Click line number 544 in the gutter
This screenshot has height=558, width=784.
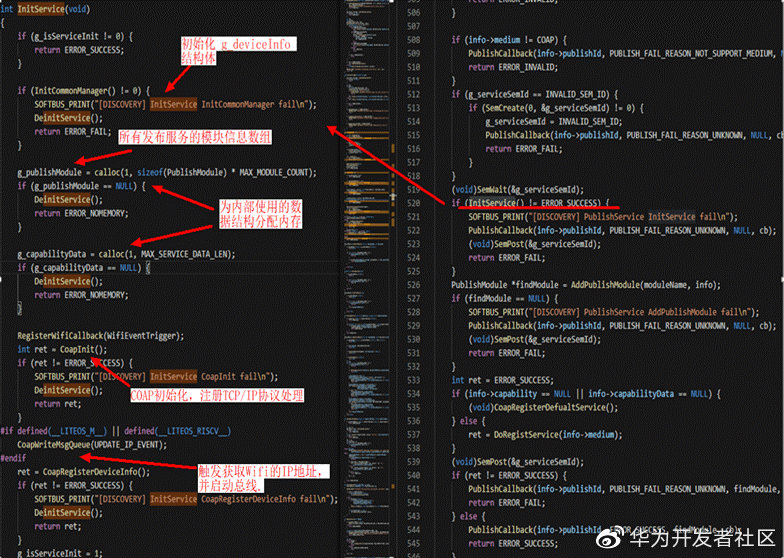[x=414, y=530]
